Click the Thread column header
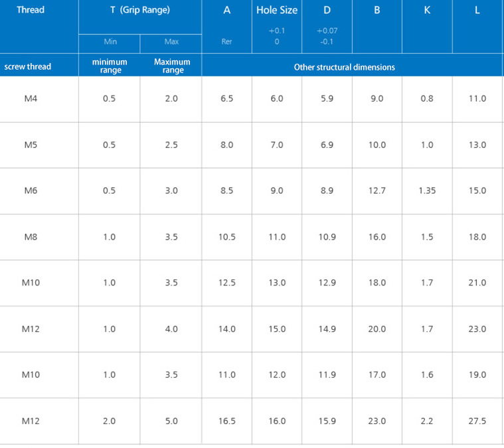Viewport: 504px width, 448px height. click(x=31, y=10)
